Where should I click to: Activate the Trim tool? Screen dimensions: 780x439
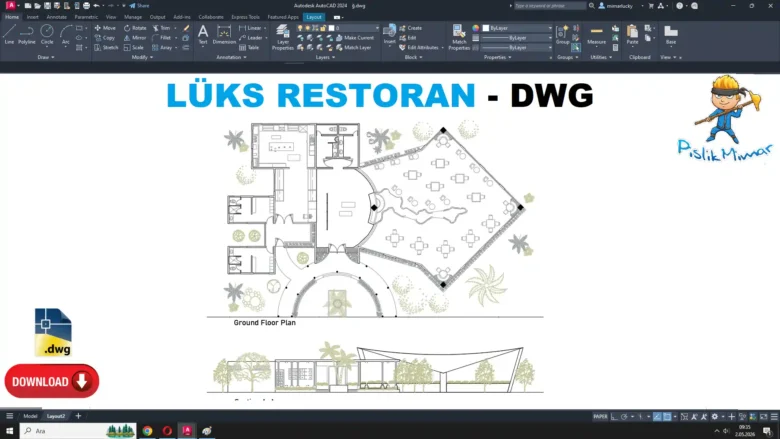click(x=161, y=28)
